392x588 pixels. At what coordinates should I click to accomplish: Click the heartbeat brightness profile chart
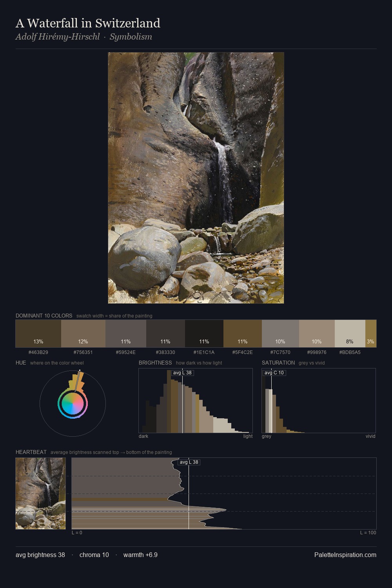[224, 494]
